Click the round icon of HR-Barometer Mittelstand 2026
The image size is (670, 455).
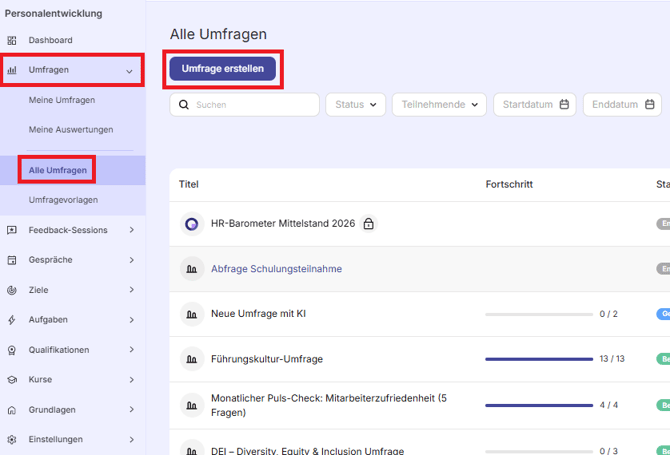click(x=192, y=224)
